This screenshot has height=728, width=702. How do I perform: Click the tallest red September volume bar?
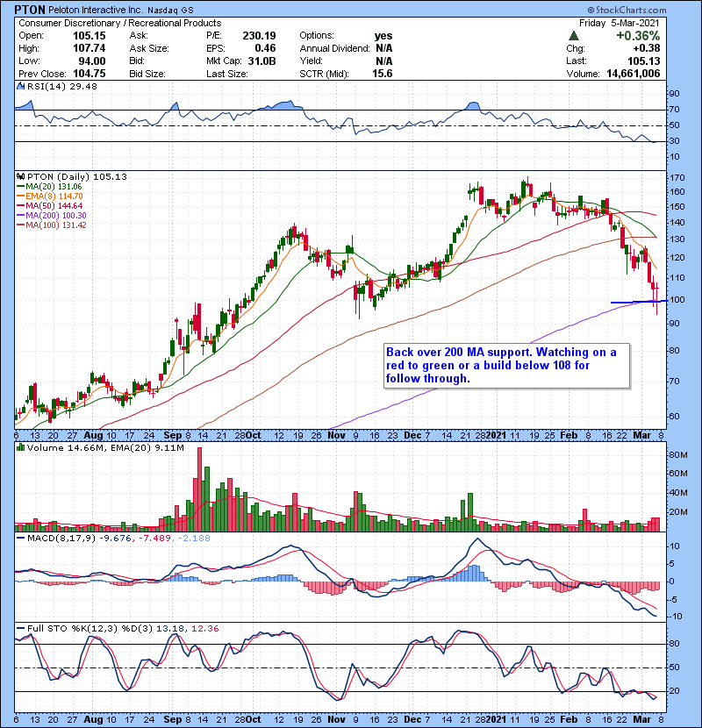[x=200, y=489]
